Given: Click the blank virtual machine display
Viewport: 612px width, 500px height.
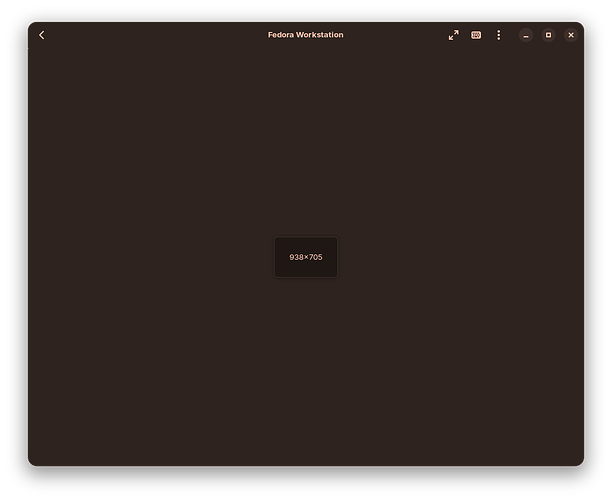Looking at the screenshot, I should pos(306,156).
